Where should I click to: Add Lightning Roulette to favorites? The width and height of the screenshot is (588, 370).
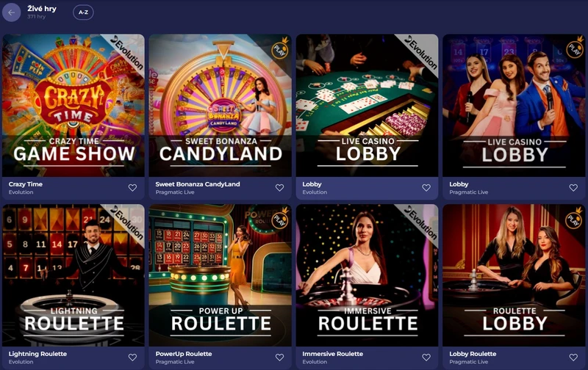(x=133, y=358)
